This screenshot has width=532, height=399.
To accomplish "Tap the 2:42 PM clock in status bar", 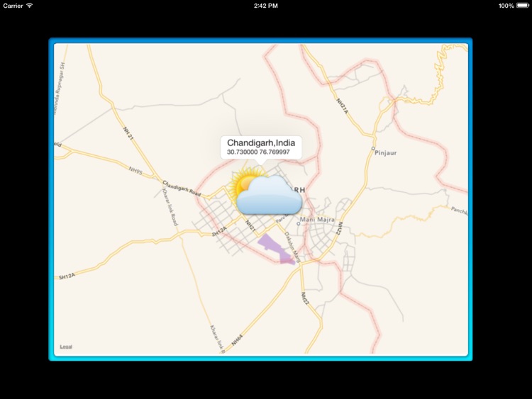I will pos(266,6).
